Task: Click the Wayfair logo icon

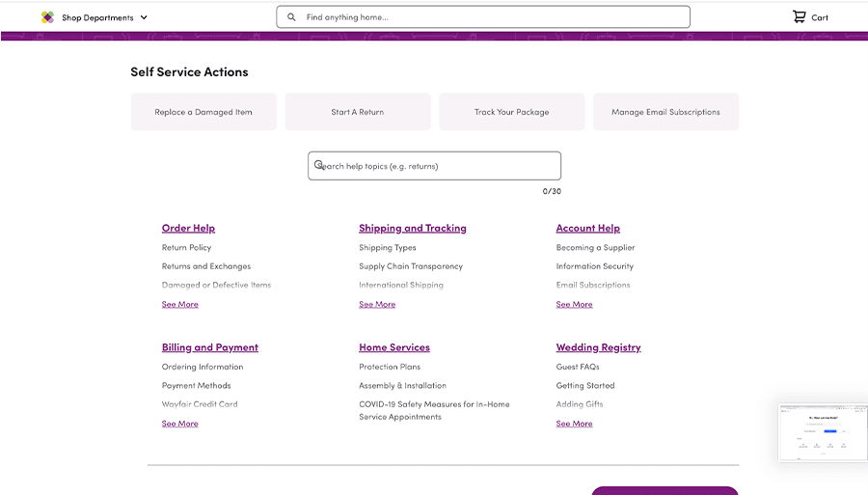Action: (x=47, y=17)
